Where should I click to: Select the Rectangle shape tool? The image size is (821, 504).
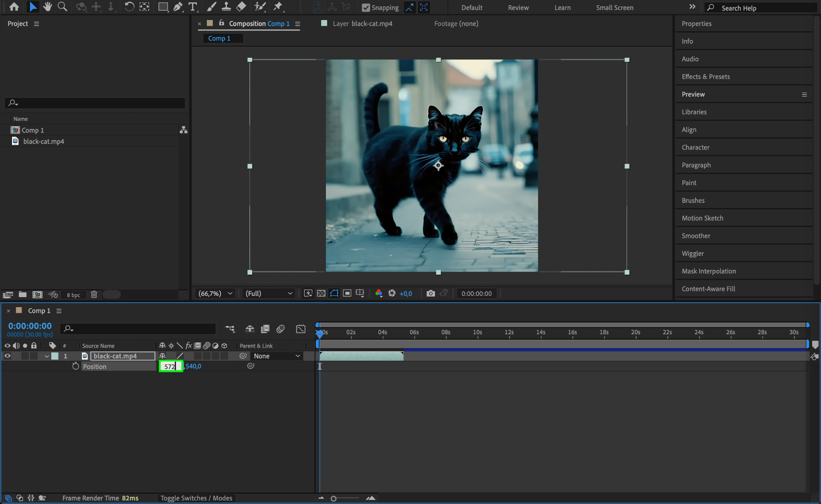163,7
